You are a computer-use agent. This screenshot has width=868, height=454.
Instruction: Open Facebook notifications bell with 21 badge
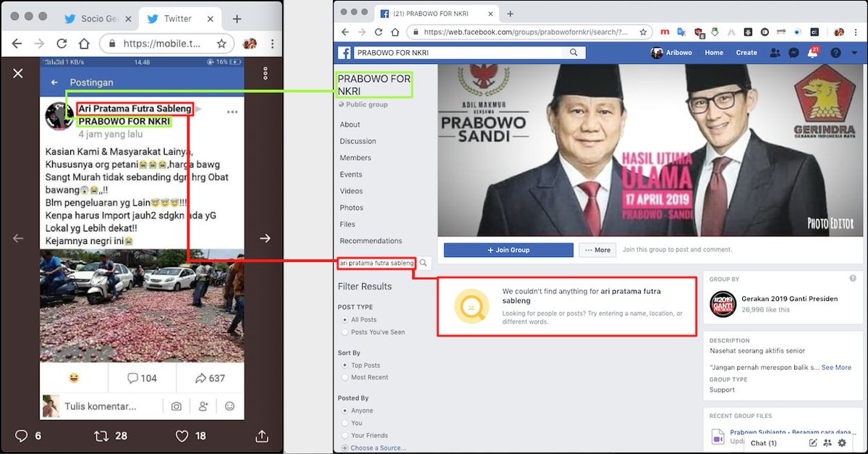coord(813,53)
